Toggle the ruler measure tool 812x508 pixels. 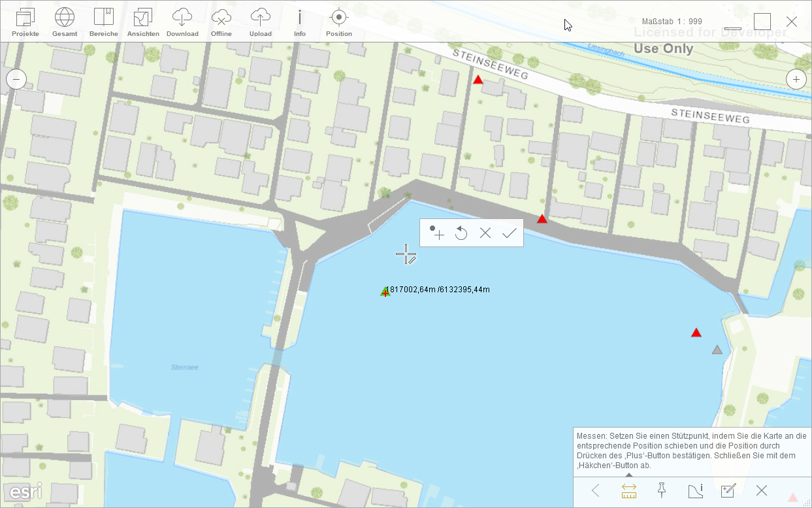pyautogui.click(x=629, y=490)
